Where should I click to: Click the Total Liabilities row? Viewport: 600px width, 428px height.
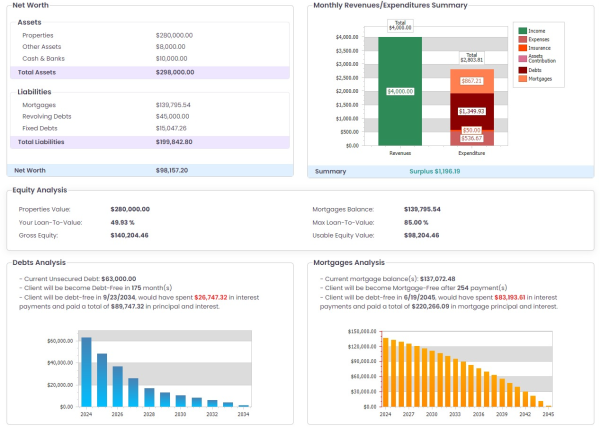click(150, 142)
